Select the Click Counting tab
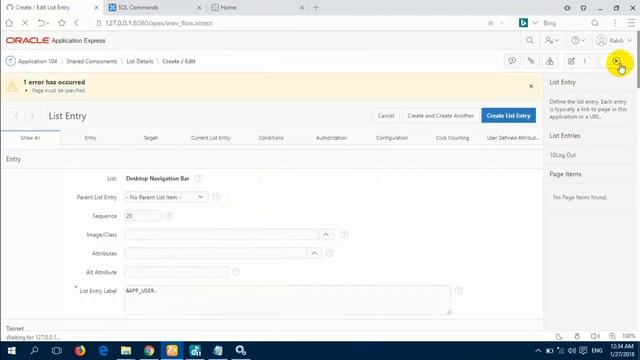This screenshot has width=640, height=360. click(x=452, y=138)
